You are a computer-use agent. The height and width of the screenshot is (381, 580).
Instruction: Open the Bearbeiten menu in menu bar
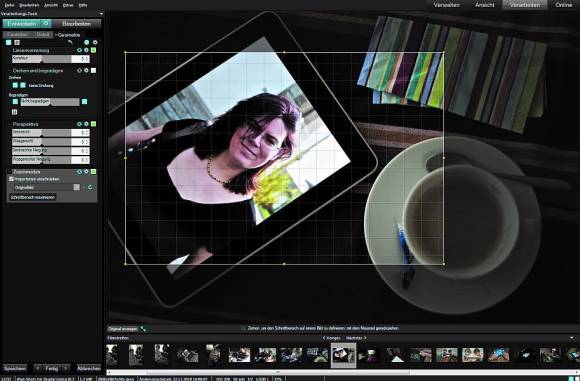pos(29,5)
